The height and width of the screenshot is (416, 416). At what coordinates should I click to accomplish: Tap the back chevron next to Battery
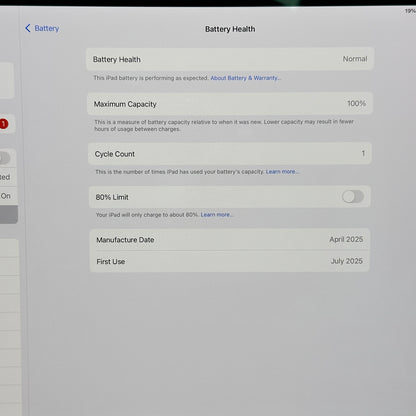point(28,28)
